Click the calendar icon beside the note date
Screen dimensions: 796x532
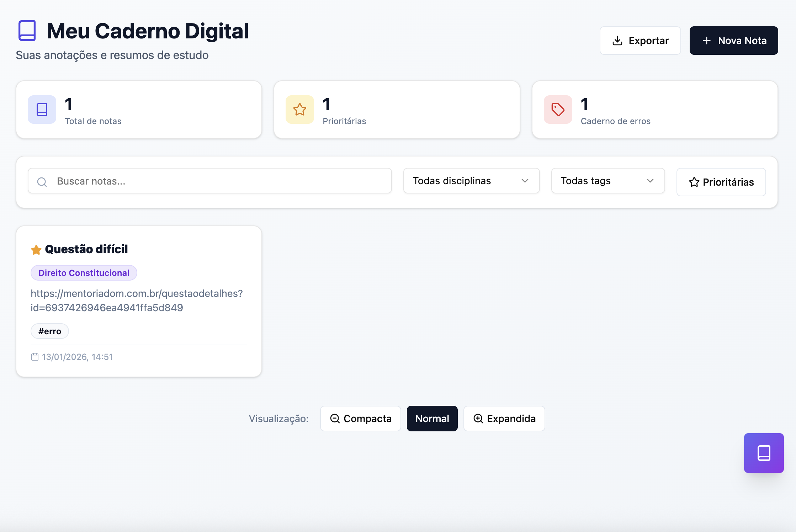coord(35,357)
